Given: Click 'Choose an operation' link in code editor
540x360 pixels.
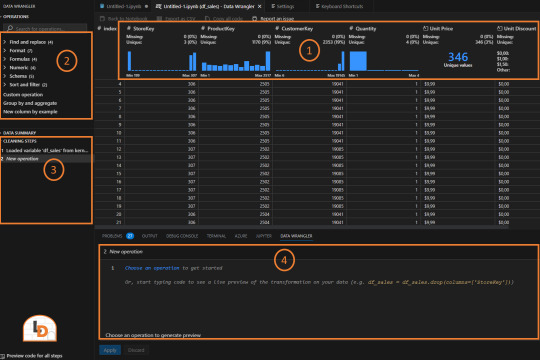Looking at the screenshot, I should pyautogui.click(x=152, y=268).
